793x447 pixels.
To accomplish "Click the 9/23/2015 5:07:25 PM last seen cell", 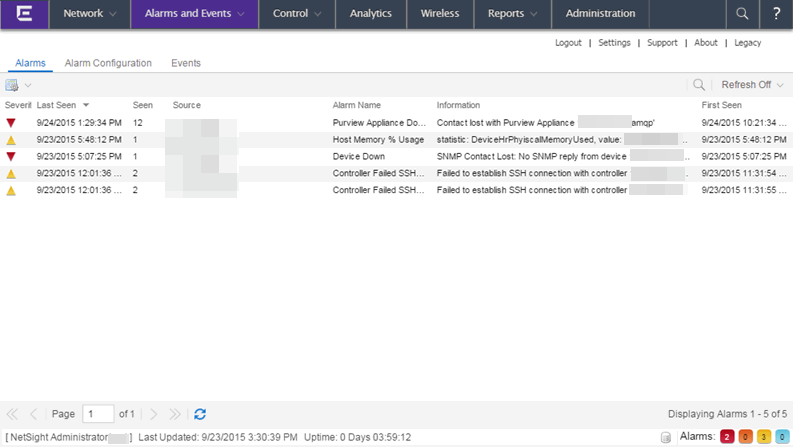I will pyautogui.click(x=79, y=157).
